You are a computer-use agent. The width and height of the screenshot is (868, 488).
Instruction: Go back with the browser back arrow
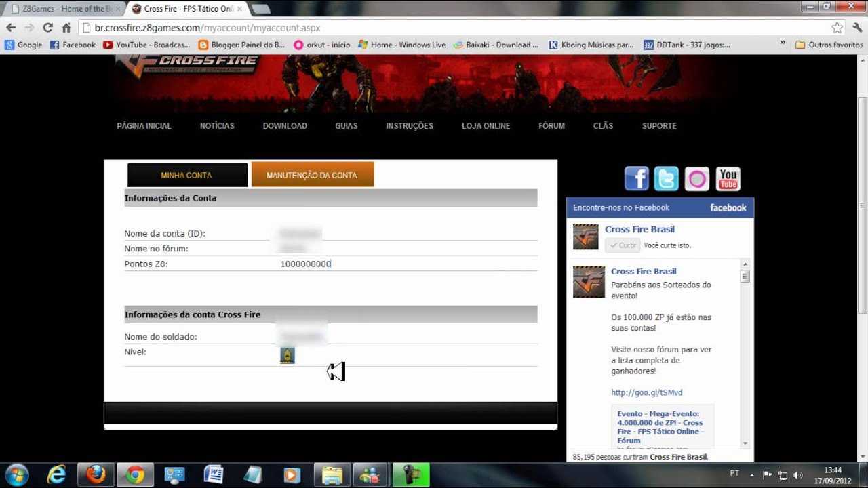11,28
